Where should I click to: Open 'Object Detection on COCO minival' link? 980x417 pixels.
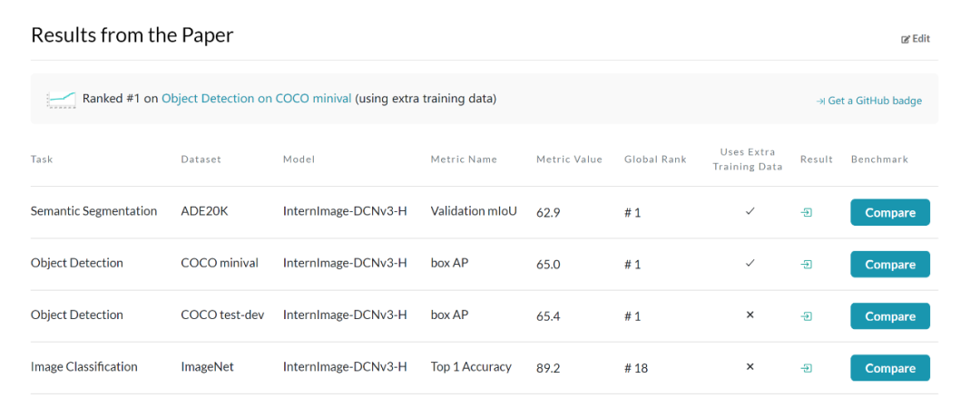click(256, 98)
